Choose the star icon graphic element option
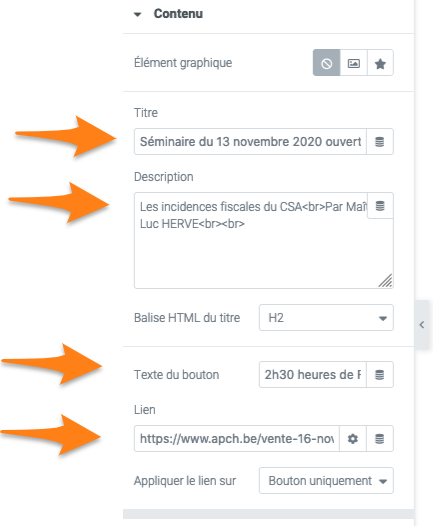 click(380, 63)
